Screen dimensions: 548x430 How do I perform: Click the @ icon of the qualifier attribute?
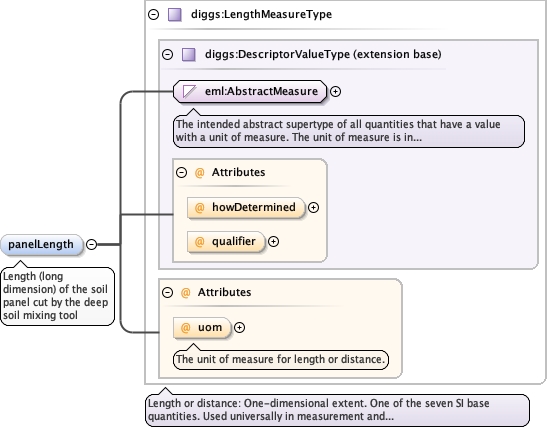[199, 242]
